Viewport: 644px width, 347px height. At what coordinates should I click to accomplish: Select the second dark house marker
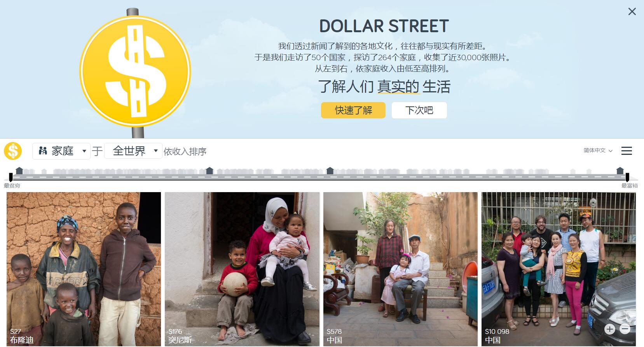tap(209, 170)
